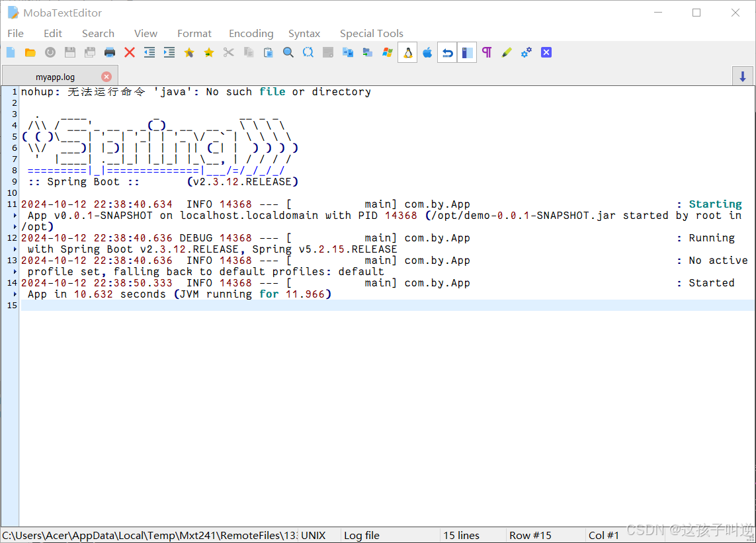Click the red X close-file icon
Screen dimensions: 756x543
pyautogui.click(x=129, y=52)
